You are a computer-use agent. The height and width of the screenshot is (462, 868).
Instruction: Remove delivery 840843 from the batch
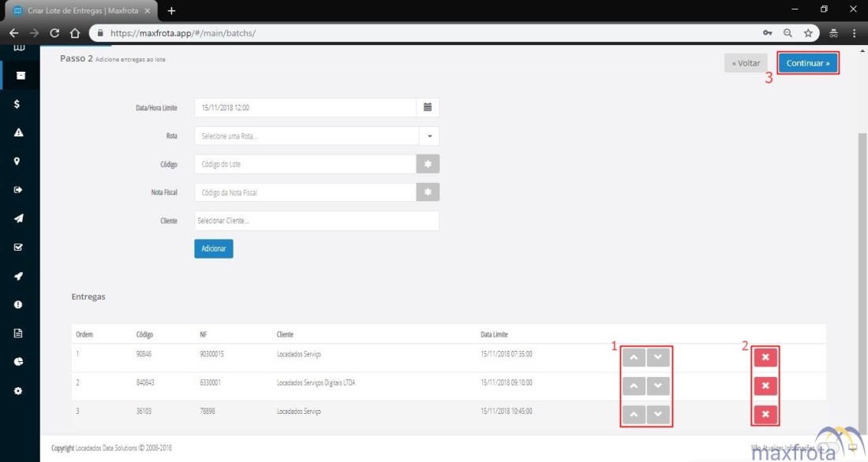765,386
